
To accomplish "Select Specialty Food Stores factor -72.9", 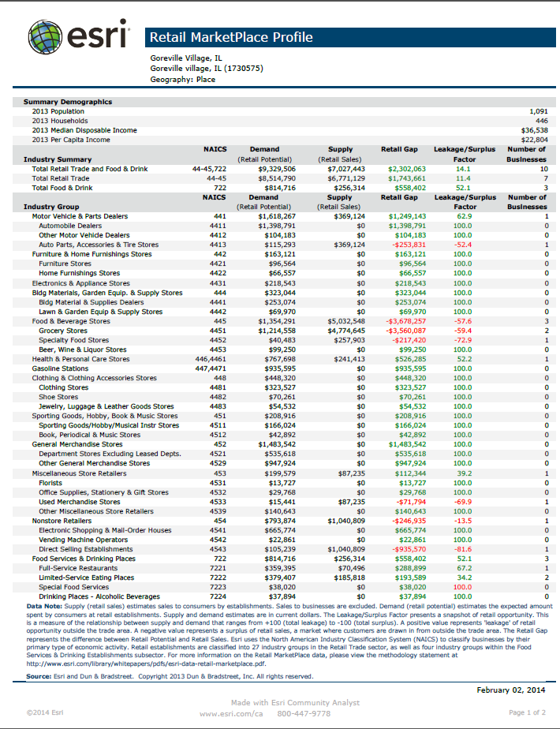I will click(x=463, y=340).
